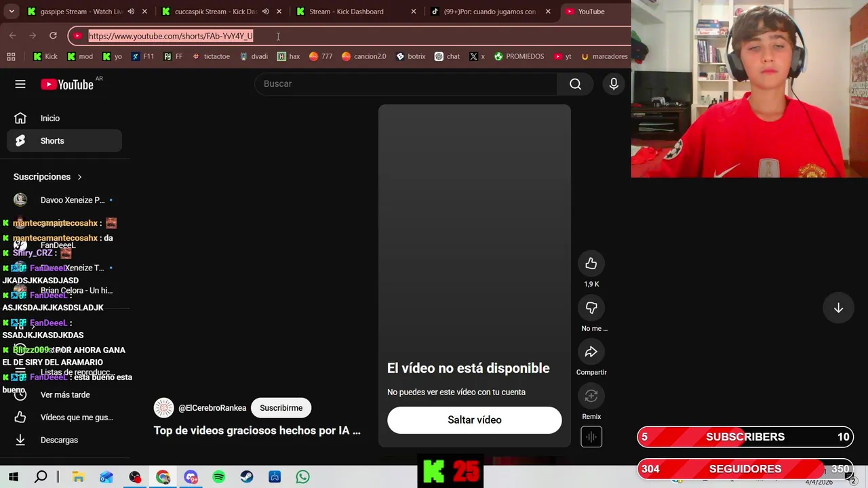Switch to the TikTok (99+) tab

click(490, 12)
